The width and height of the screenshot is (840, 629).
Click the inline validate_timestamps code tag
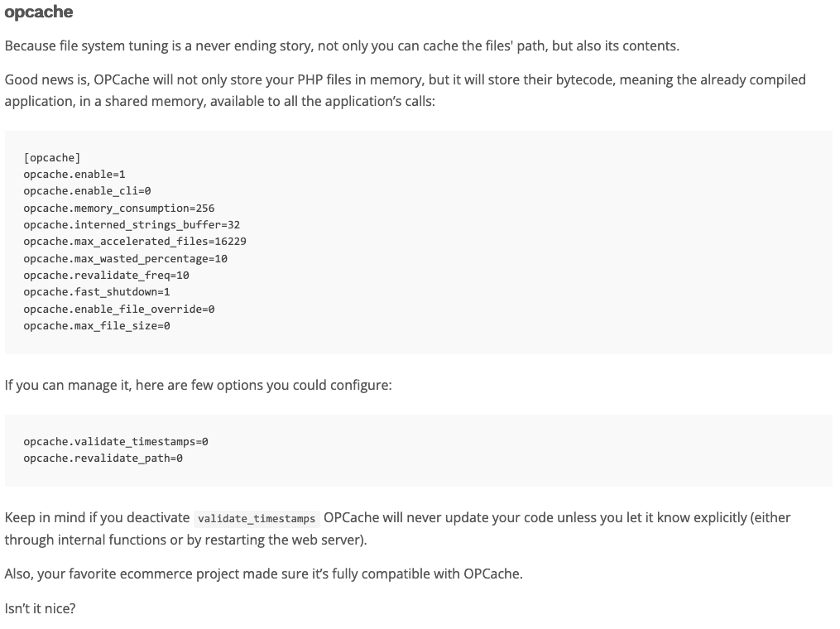click(x=257, y=519)
